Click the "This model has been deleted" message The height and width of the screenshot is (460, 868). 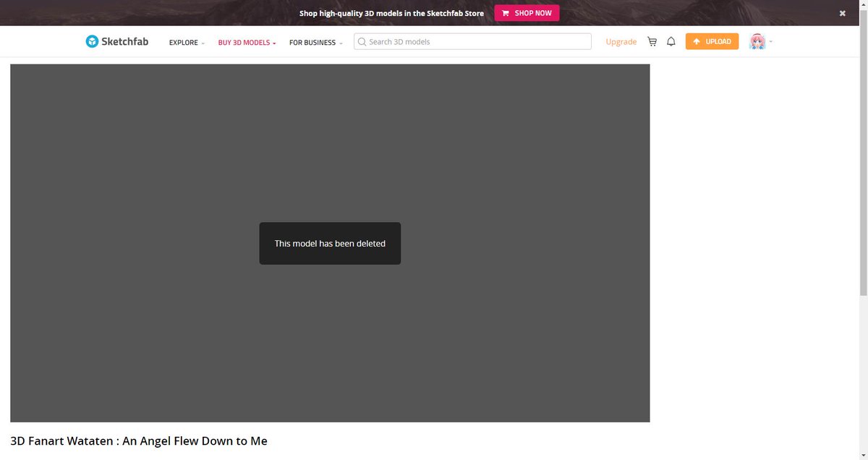pos(330,244)
